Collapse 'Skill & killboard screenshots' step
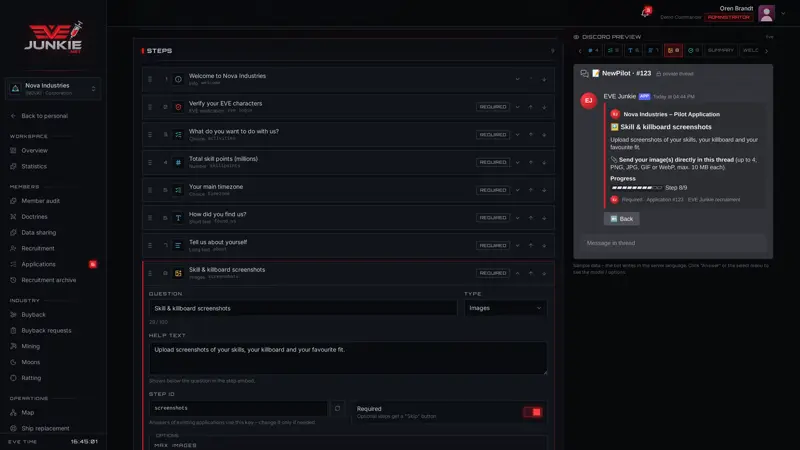Viewport: 800px width, 450px height. (517, 273)
